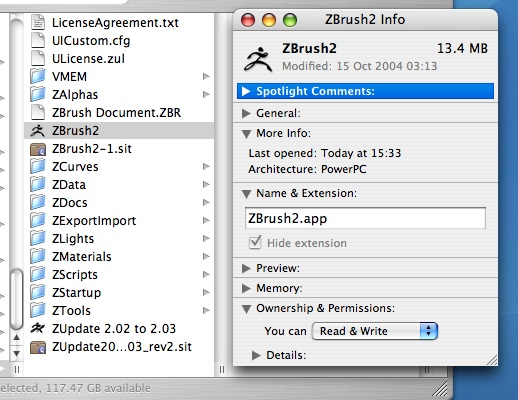Click the ZUpdate 2.02 to 2.03 app icon
The image size is (518, 400).
point(38,328)
